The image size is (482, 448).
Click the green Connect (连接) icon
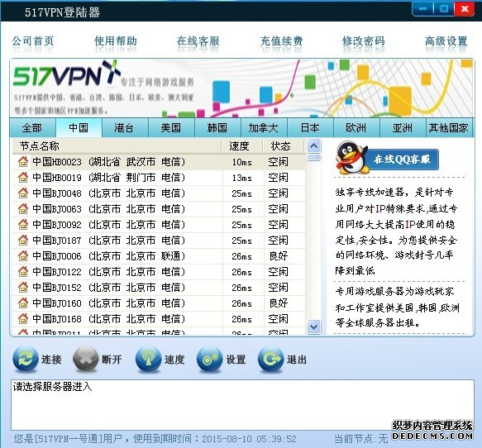pyautogui.click(x=26, y=359)
